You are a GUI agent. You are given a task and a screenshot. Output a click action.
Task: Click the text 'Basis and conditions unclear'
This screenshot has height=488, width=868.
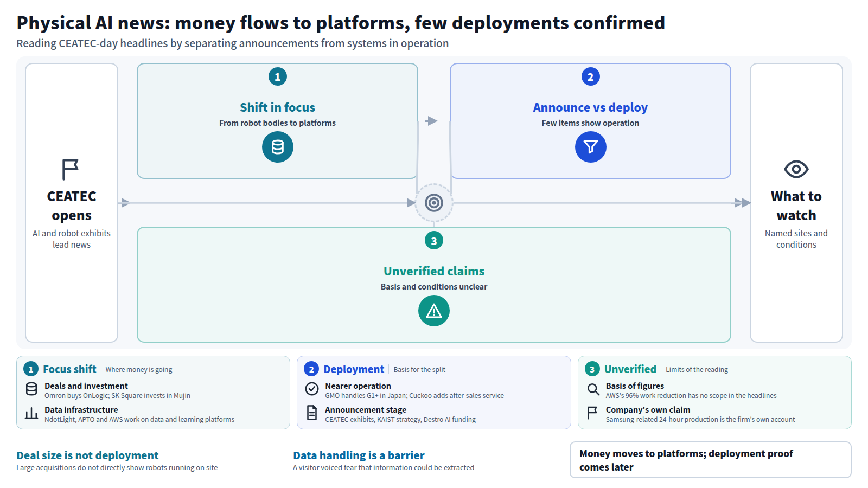(434, 287)
